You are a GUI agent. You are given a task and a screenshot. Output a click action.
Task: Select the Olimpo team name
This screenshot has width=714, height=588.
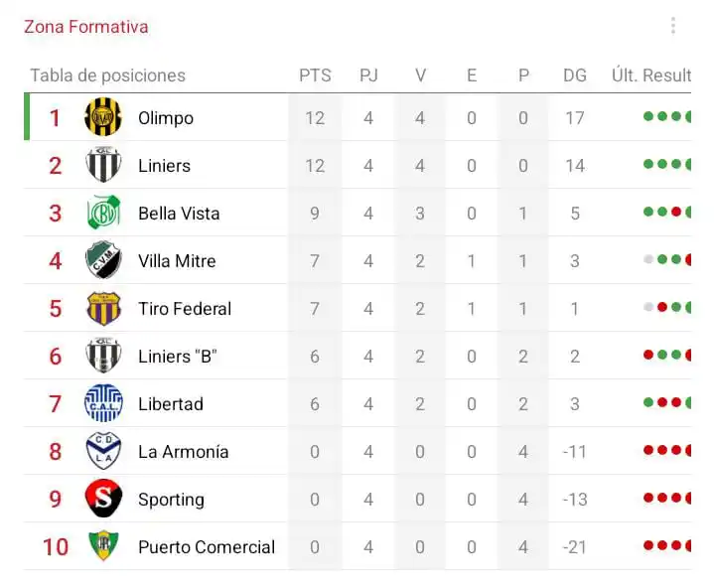[x=166, y=118]
